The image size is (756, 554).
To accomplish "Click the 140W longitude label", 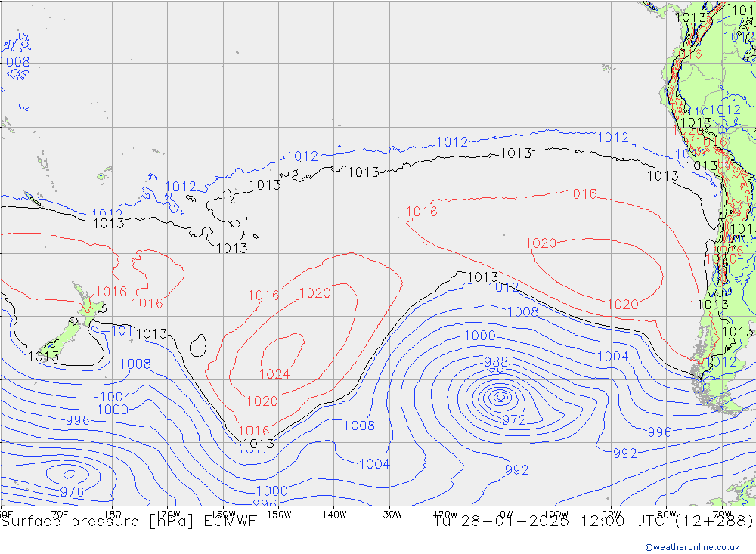I will tap(333, 514).
